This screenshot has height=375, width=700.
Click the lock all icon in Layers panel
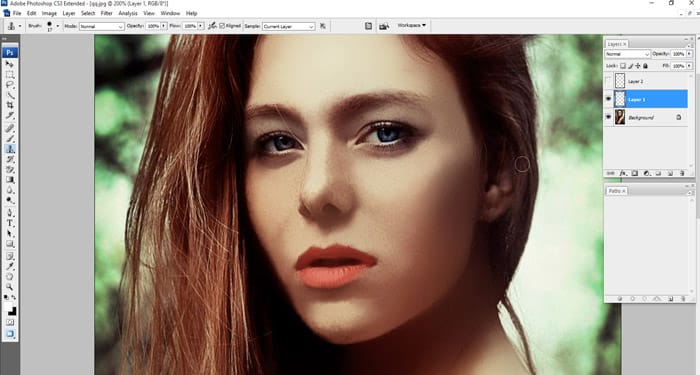tap(645, 66)
